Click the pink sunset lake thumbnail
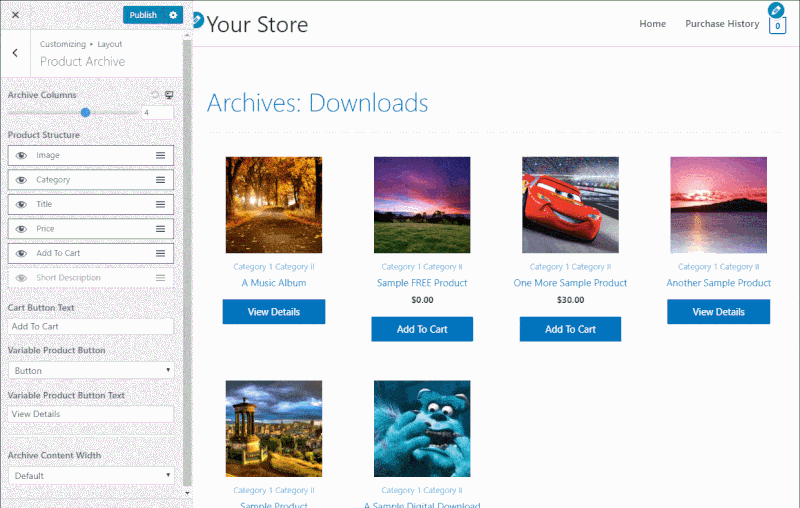Image resolution: width=800 pixels, height=508 pixels. [x=718, y=205]
